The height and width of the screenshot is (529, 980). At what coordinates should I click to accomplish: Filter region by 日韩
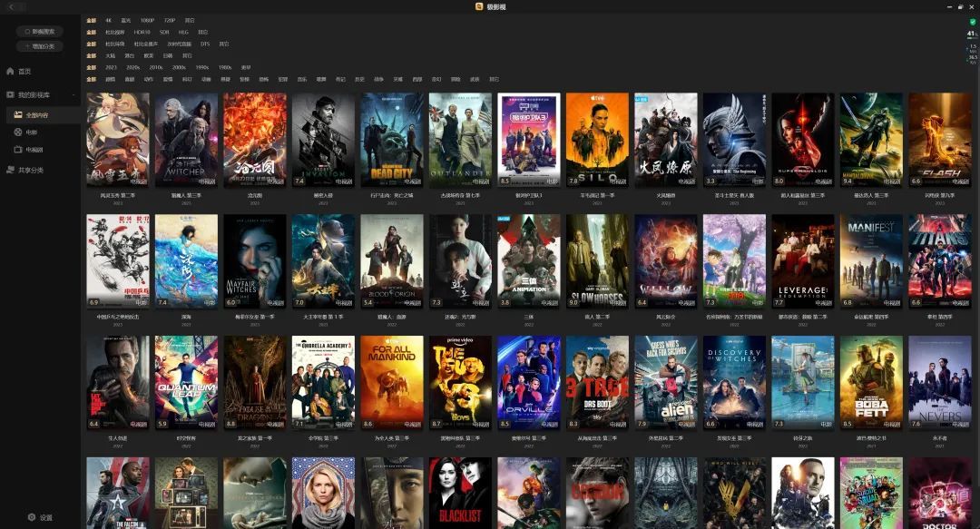pyautogui.click(x=168, y=56)
